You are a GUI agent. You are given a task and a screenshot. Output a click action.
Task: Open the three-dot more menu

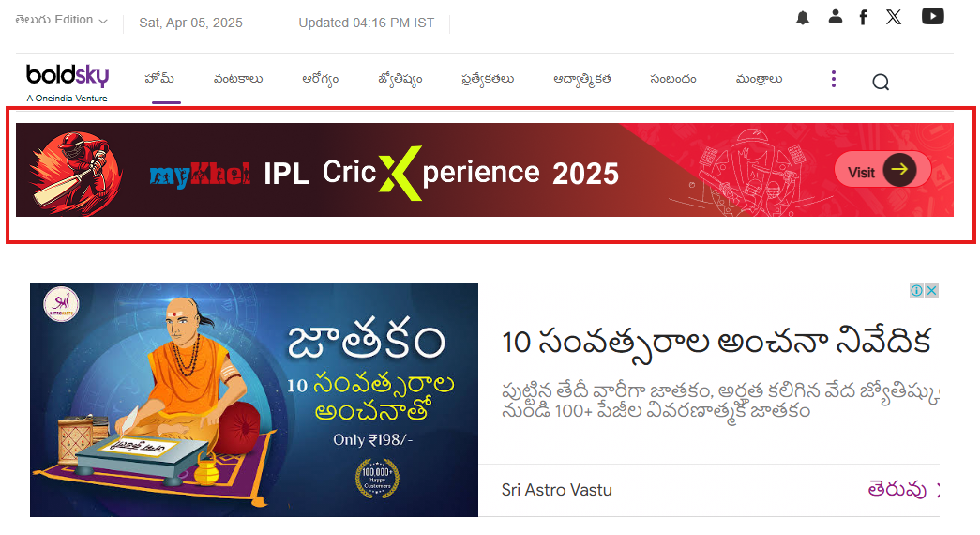[x=833, y=79]
